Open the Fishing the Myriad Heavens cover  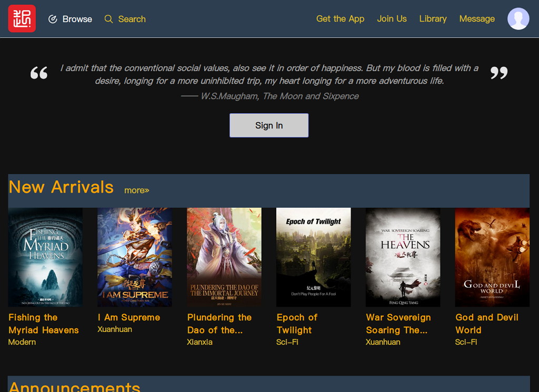coord(45,257)
